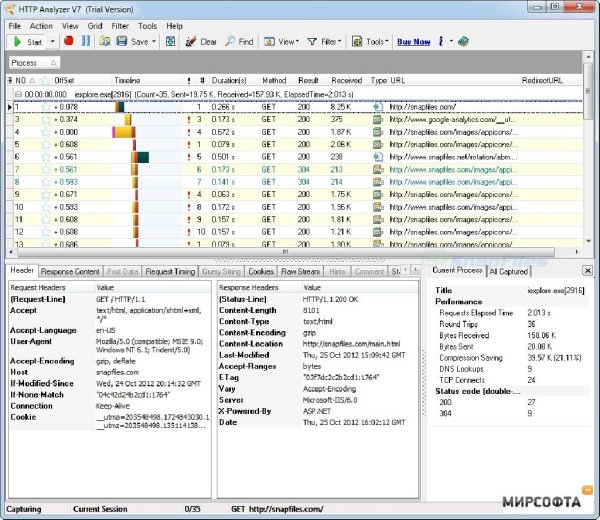Open the Grid menu
This screenshot has width=600, height=520.
point(95,26)
